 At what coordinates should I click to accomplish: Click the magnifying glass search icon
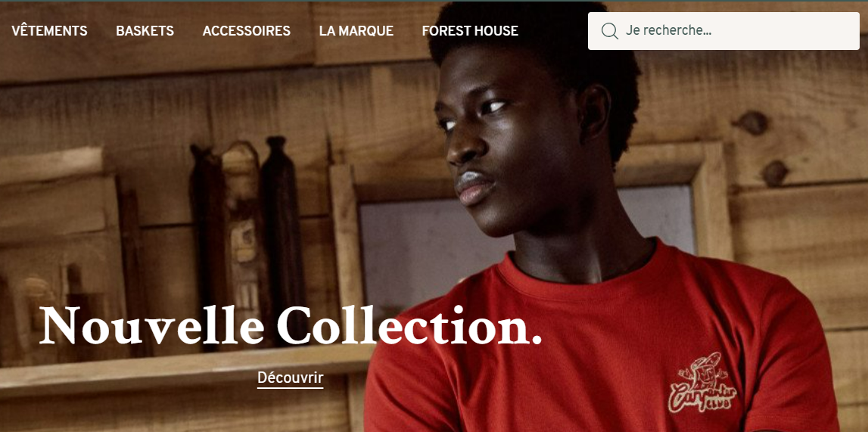(x=609, y=31)
